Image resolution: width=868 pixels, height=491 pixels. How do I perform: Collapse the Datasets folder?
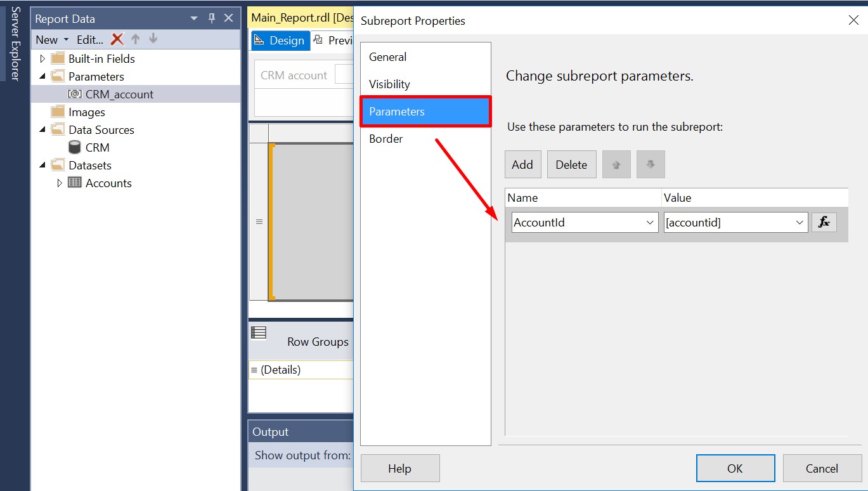43,165
